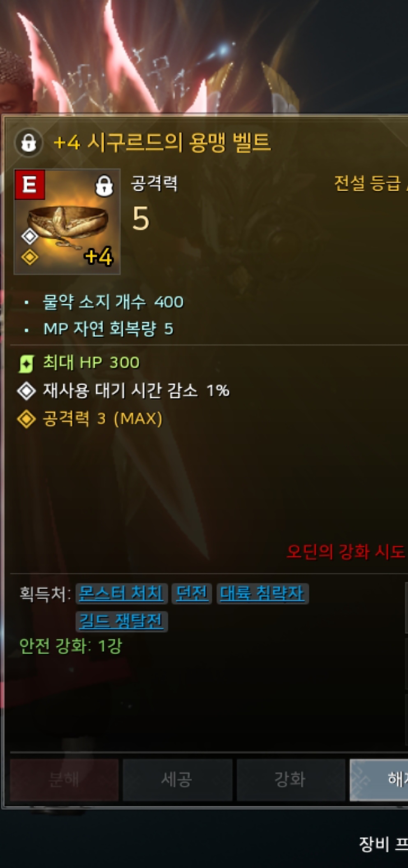The width and height of the screenshot is (408, 868).
Task: Click white diamond slot icon on thumbnail
Action: tap(30, 236)
